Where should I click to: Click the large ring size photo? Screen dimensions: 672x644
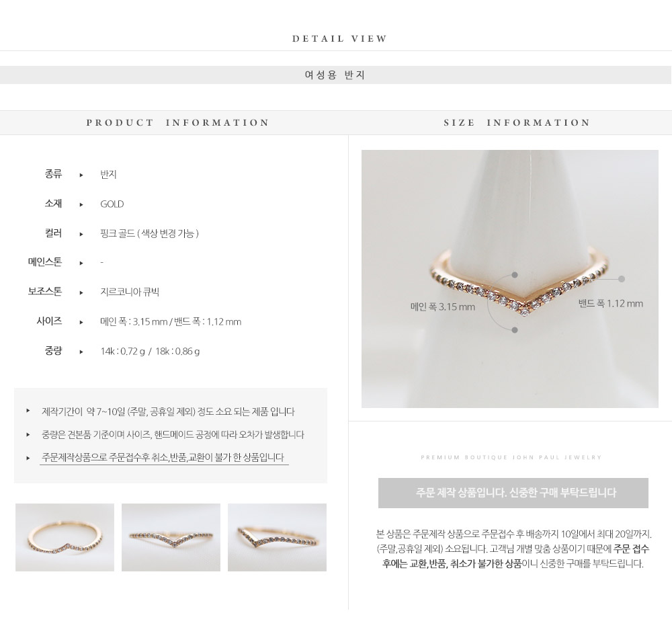(x=509, y=279)
